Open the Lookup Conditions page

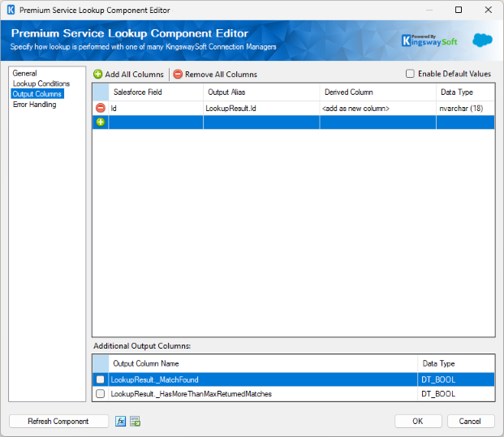(41, 84)
